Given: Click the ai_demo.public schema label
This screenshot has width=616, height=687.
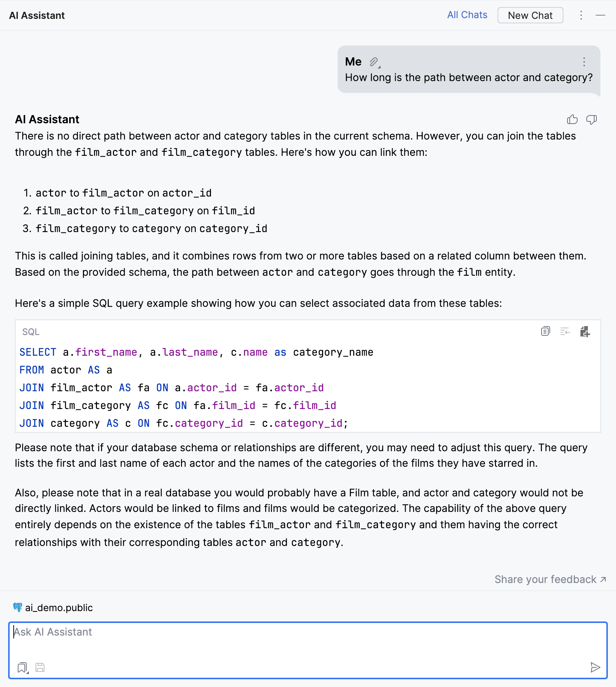Looking at the screenshot, I should (59, 607).
